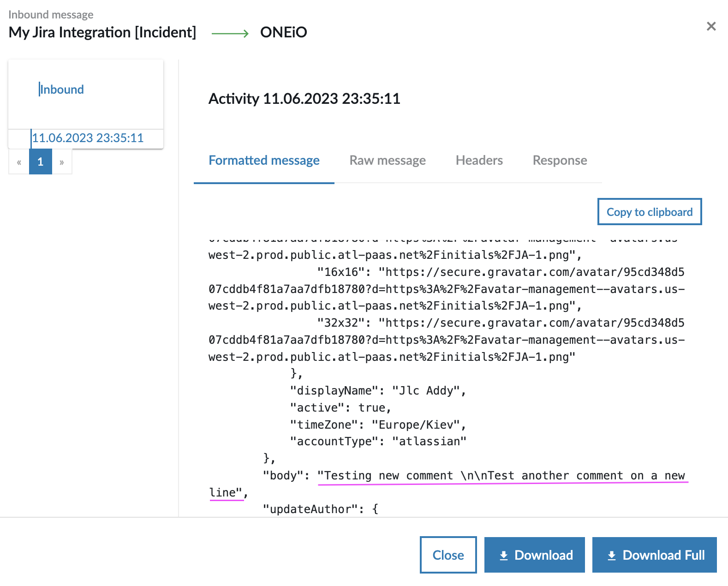Click the green arrow pointing to ONEiO

click(230, 33)
